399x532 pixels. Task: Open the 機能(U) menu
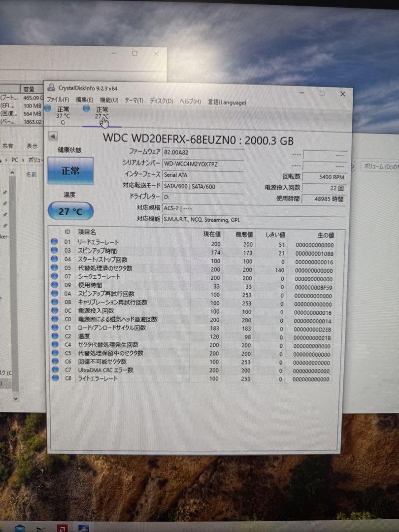(x=109, y=100)
